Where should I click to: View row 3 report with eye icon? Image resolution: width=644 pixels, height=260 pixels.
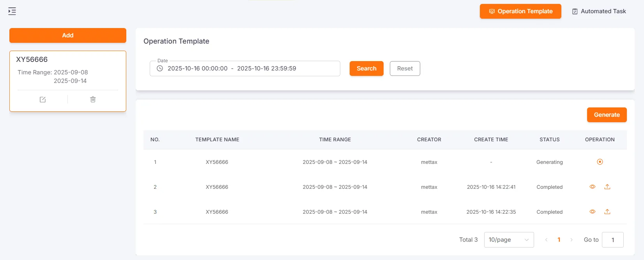(x=592, y=212)
